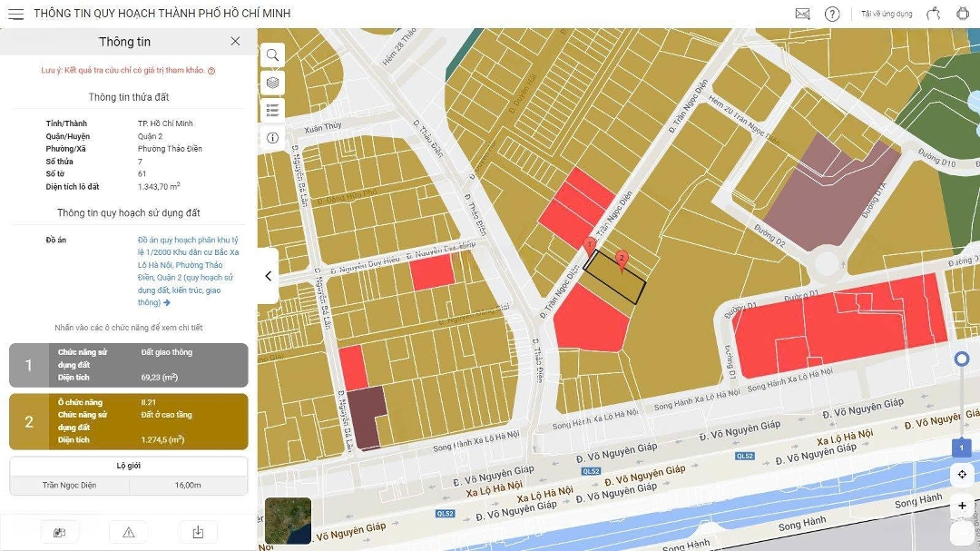
Task: Switch to satellite basemap thumbnail
Action: point(288,520)
